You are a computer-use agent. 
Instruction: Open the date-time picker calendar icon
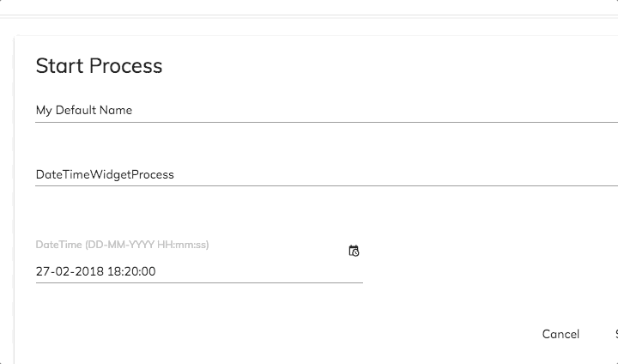pyautogui.click(x=354, y=251)
